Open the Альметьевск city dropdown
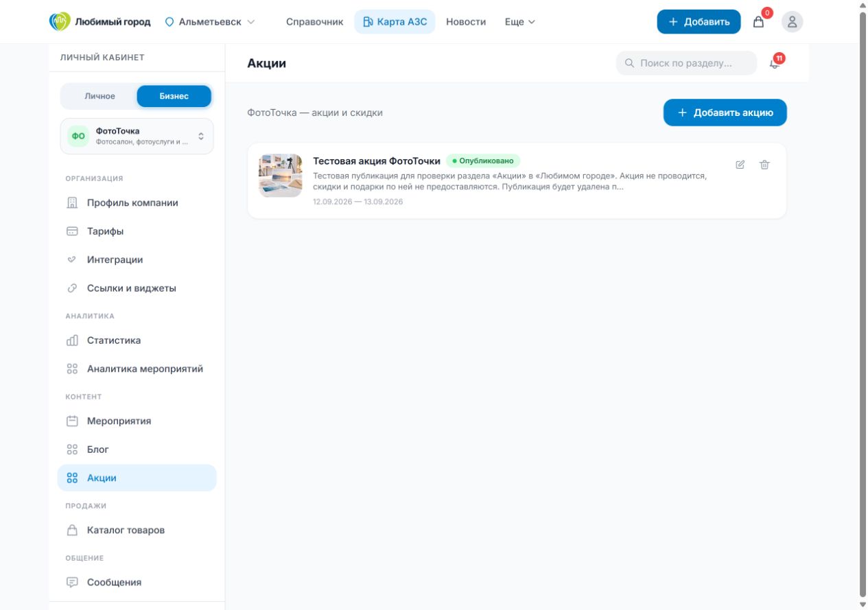868x610 pixels. pos(210,22)
